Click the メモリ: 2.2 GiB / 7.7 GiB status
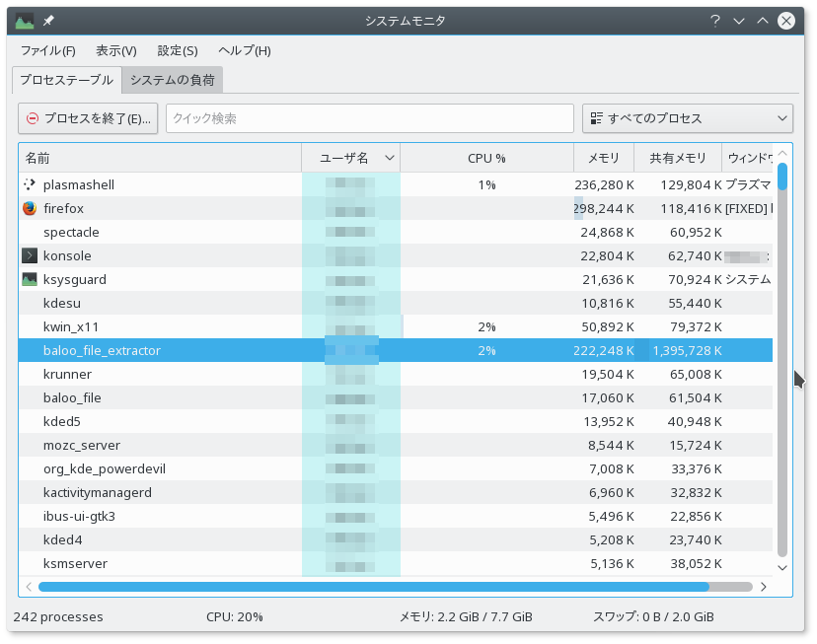Screen dimensions: 817x644 tap(466, 617)
